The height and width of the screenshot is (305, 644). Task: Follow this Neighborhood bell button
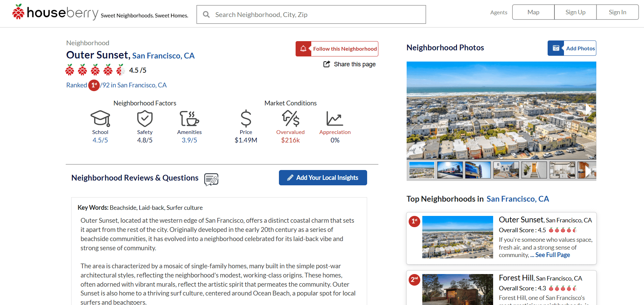click(337, 49)
